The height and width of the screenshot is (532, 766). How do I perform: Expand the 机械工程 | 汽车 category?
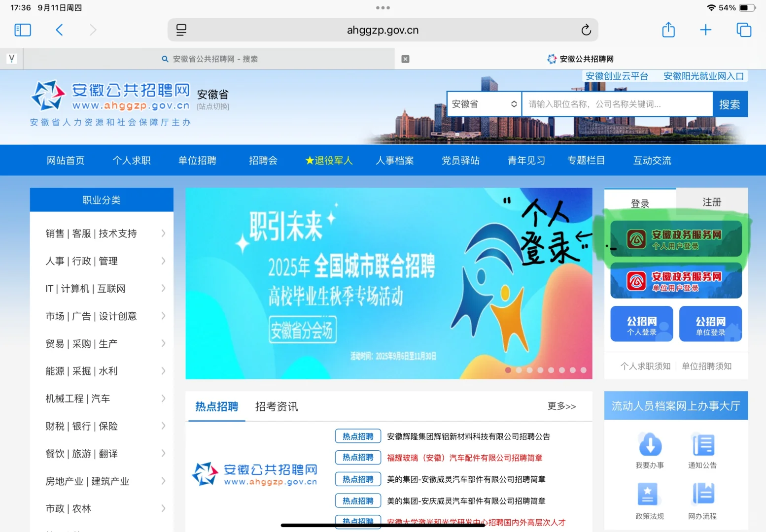pyautogui.click(x=102, y=399)
